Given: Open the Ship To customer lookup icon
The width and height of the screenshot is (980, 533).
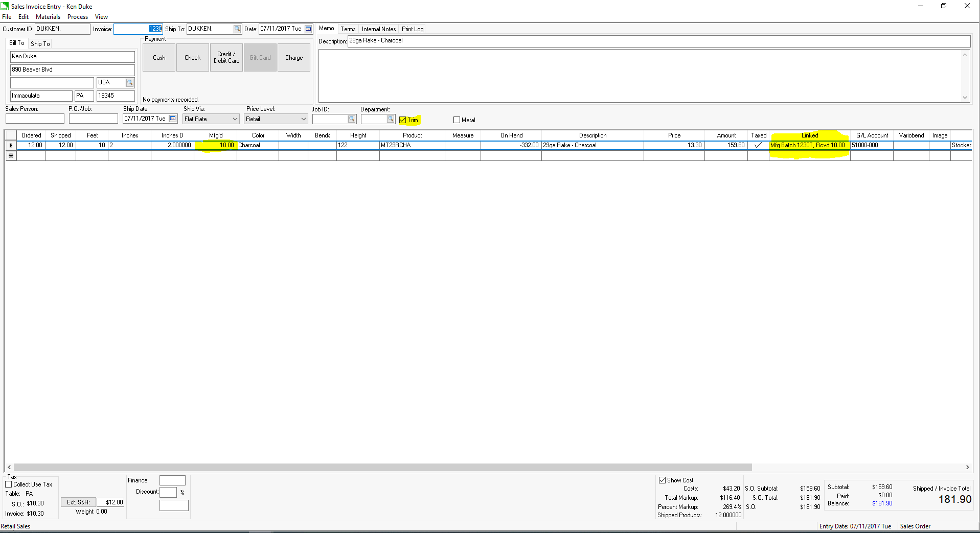Looking at the screenshot, I should [x=237, y=29].
